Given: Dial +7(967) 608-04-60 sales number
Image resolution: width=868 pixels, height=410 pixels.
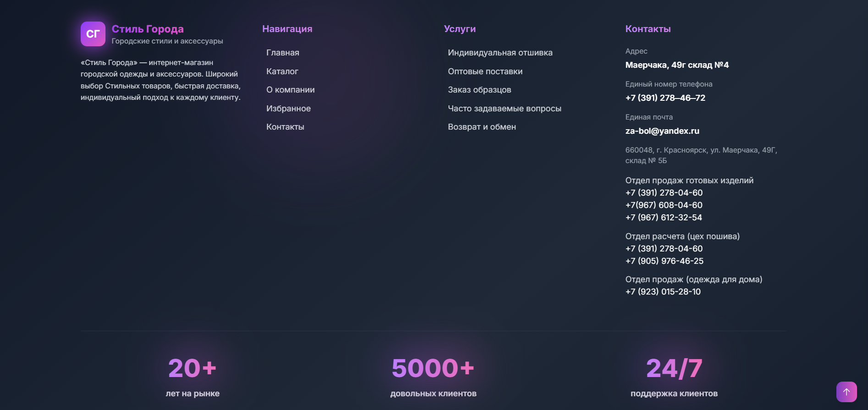Looking at the screenshot, I should tap(663, 205).
